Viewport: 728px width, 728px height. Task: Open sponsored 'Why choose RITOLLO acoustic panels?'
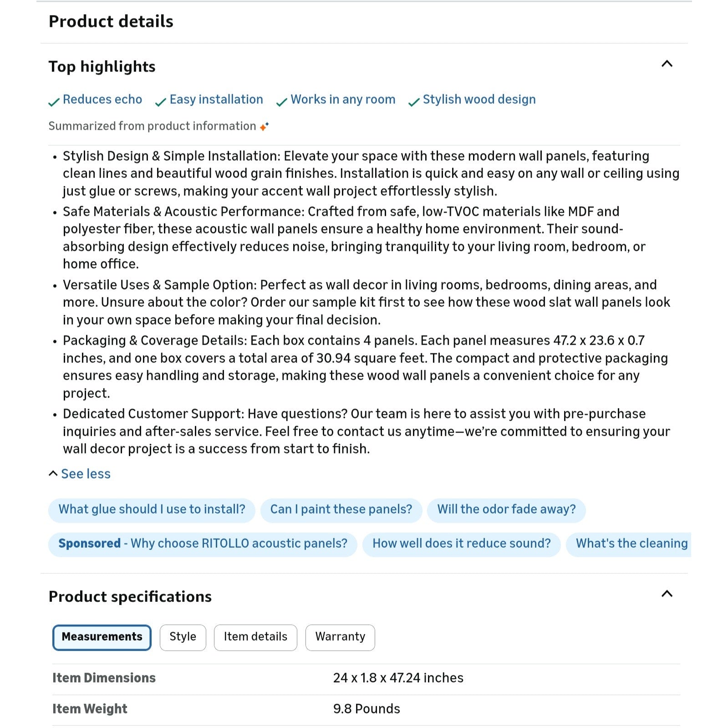[203, 544]
